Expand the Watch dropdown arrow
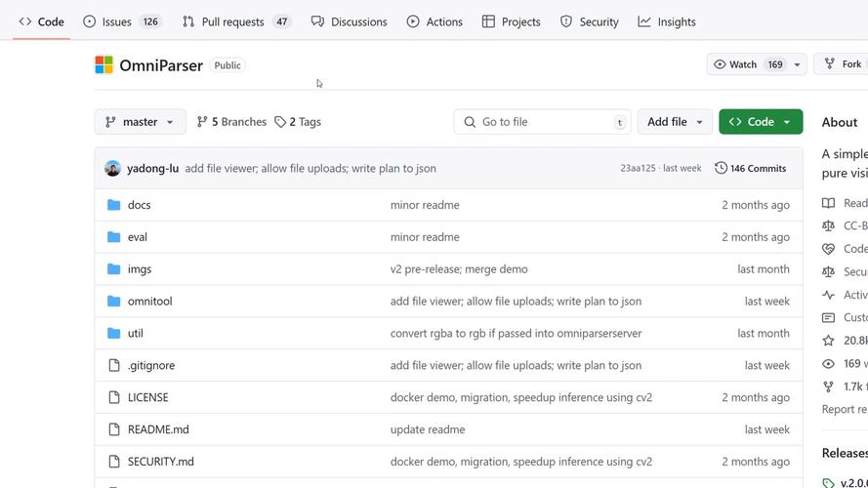The height and width of the screenshot is (488, 868). point(797,64)
